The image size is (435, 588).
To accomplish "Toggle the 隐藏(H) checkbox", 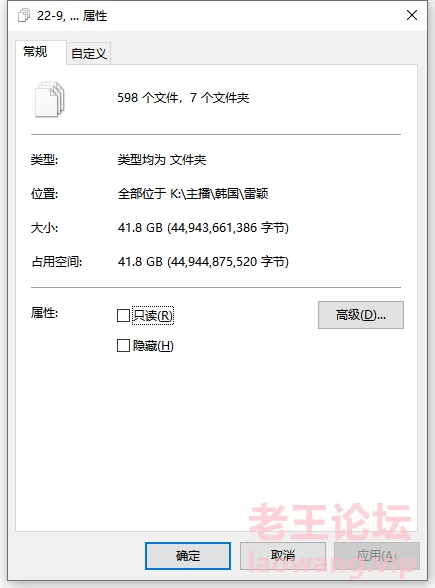I will [x=123, y=345].
